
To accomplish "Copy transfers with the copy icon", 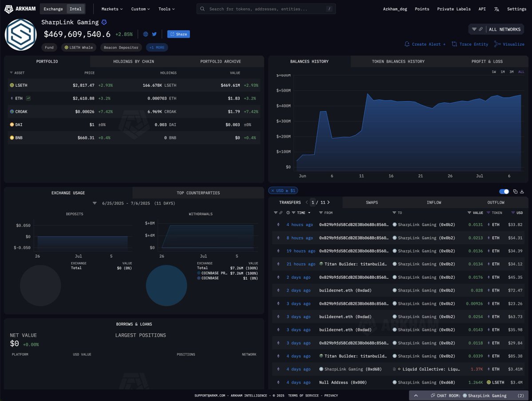I will [515, 192].
